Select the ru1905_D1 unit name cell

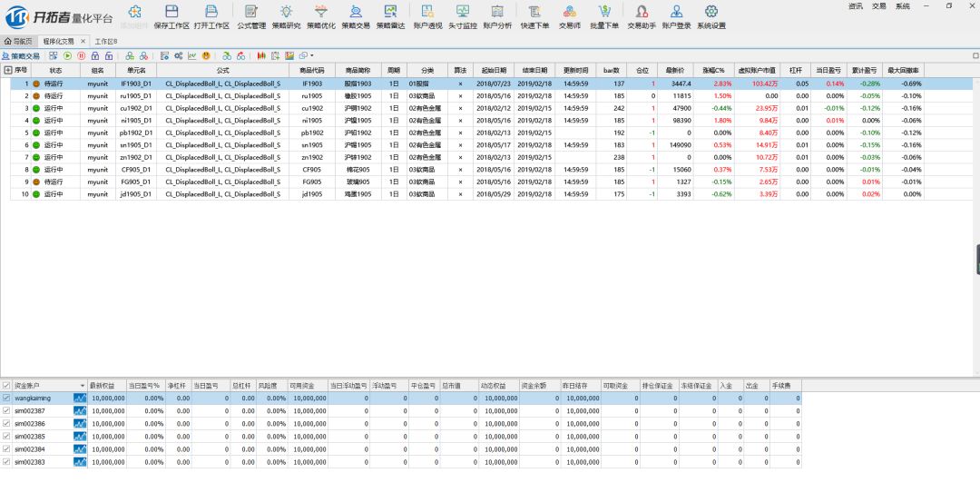point(135,95)
